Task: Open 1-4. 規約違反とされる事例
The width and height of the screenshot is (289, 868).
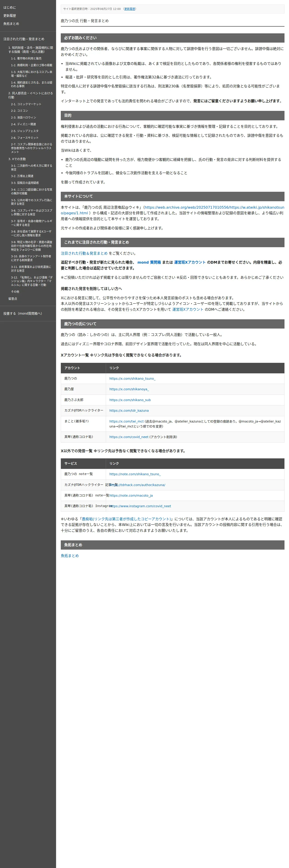Action: (x=32, y=84)
